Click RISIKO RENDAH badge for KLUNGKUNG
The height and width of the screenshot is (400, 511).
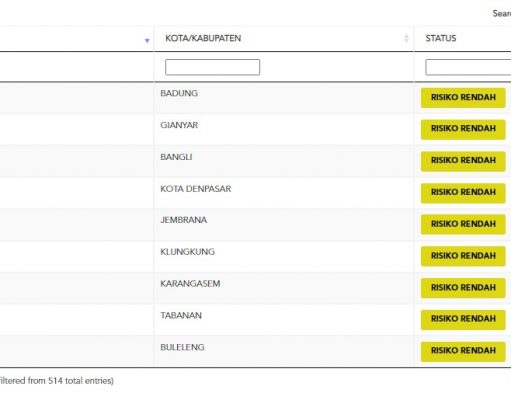tap(463, 256)
